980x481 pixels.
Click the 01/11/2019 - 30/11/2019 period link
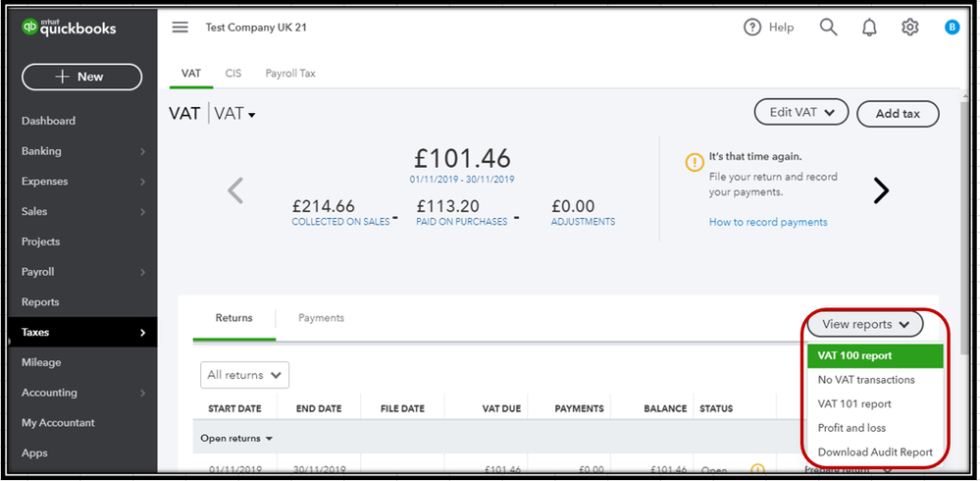[462, 180]
